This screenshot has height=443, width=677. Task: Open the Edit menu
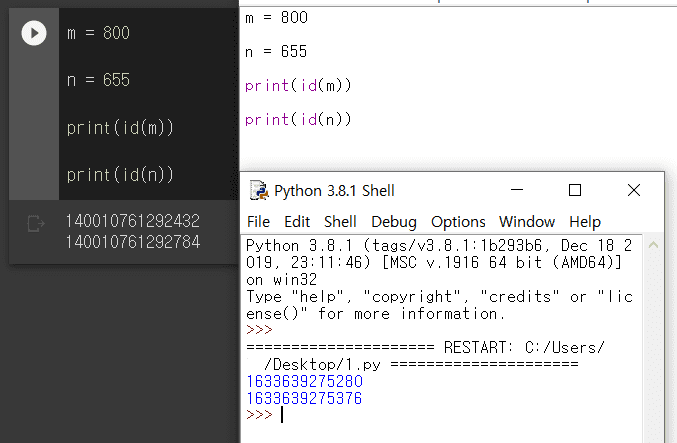click(x=297, y=222)
